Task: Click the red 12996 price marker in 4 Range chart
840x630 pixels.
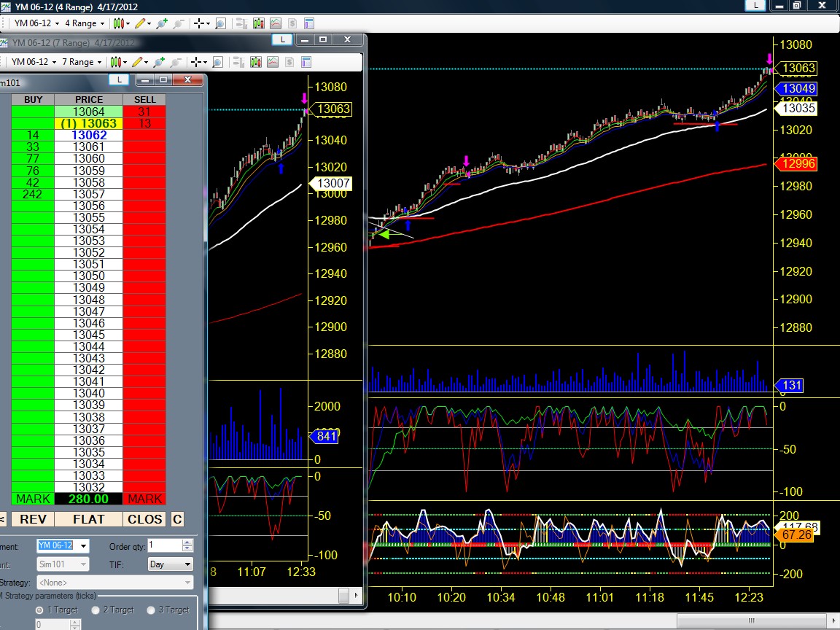Action: [x=796, y=164]
